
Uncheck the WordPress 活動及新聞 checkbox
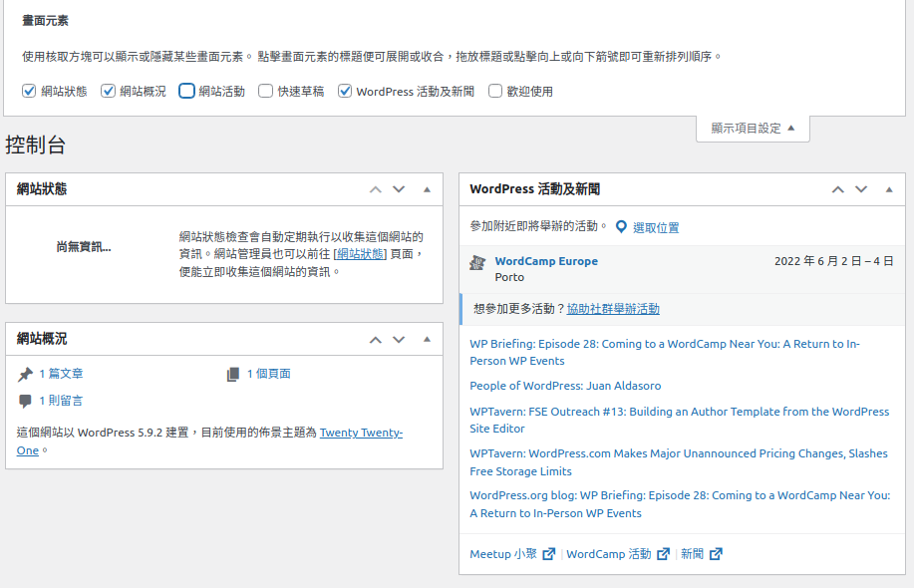(x=345, y=91)
